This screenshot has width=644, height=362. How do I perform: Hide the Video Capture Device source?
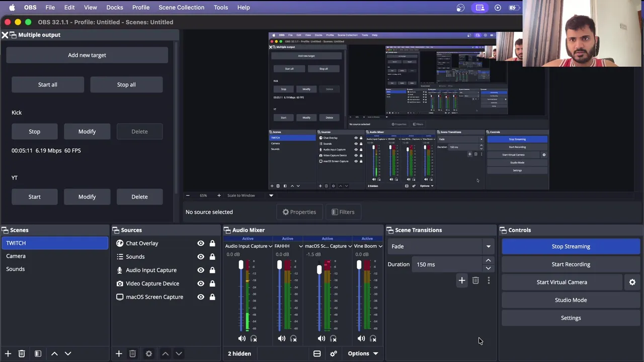[x=201, y=284]
